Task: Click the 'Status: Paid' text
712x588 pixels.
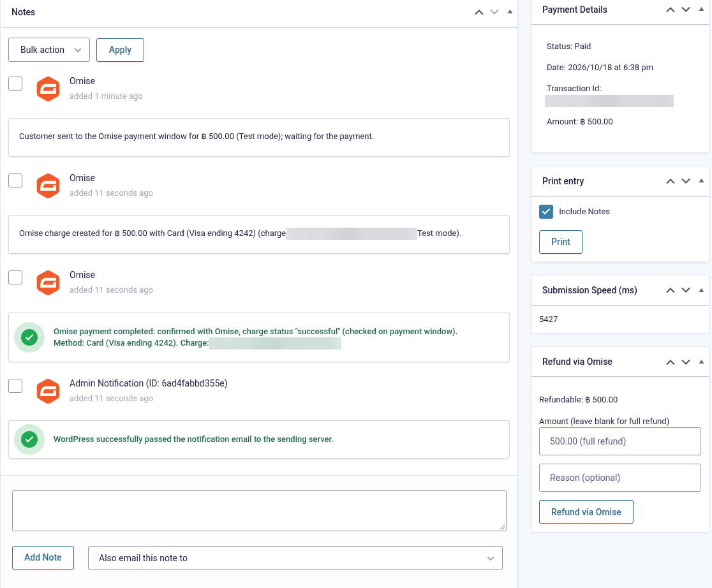Action: click(568, 47)
